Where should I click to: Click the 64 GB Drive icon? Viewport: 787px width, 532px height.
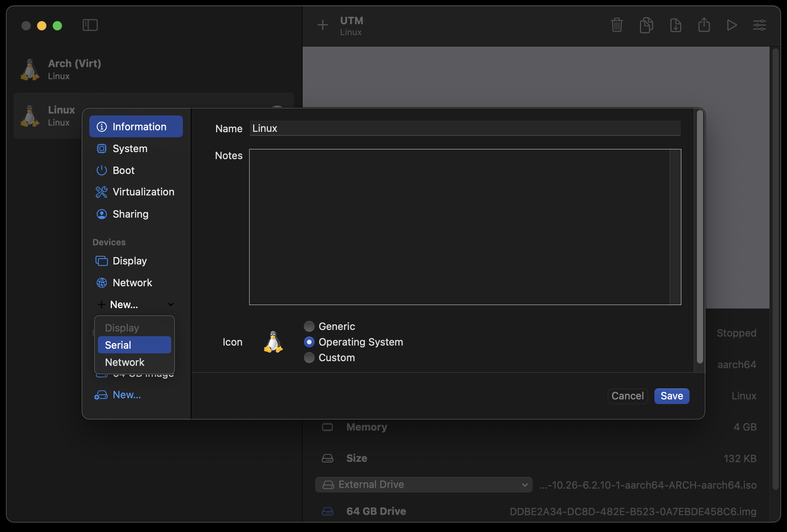point(327,511)
